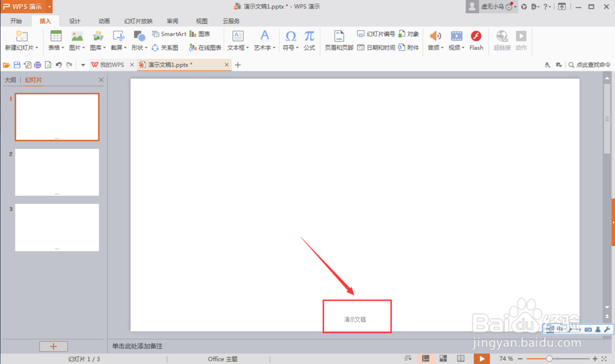Viewport: 615px width, 364px height.
Task: Click the print icon in quick access toolbar
Action: (38, 65)
